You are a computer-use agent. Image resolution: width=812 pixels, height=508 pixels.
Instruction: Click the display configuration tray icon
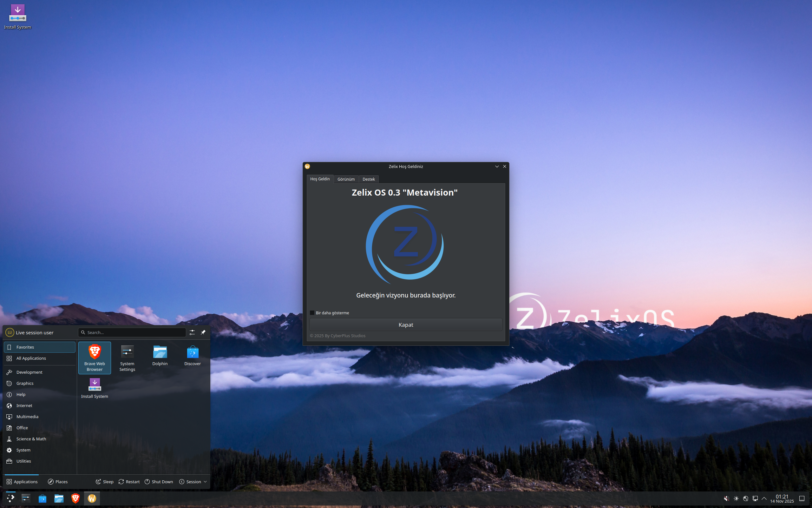point(755,498)
